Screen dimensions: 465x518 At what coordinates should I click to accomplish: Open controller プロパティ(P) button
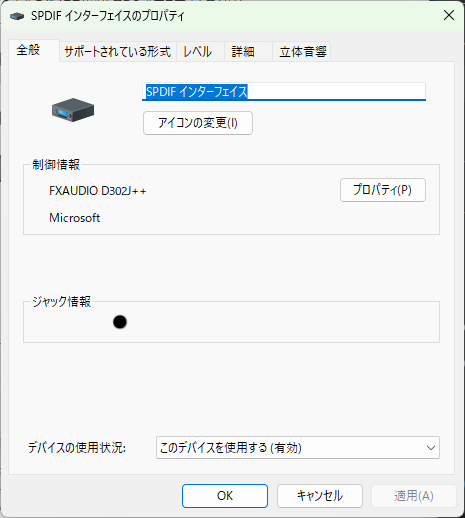(x=383, y=190)
